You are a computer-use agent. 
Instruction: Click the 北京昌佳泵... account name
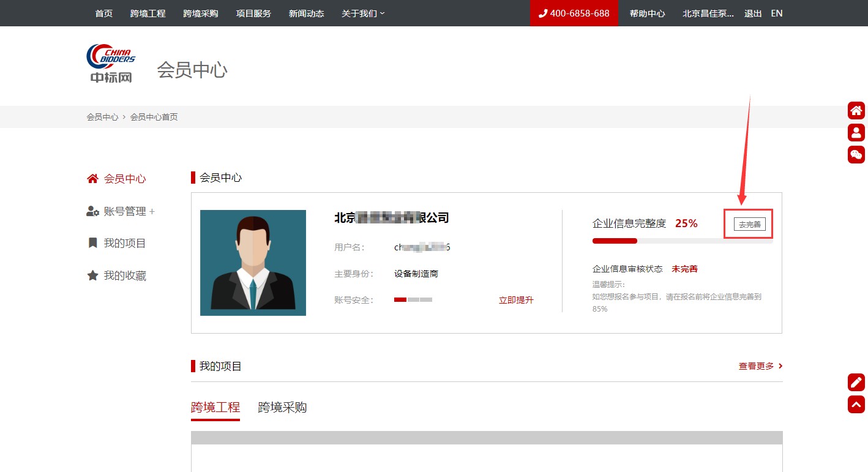pos(708,13)
